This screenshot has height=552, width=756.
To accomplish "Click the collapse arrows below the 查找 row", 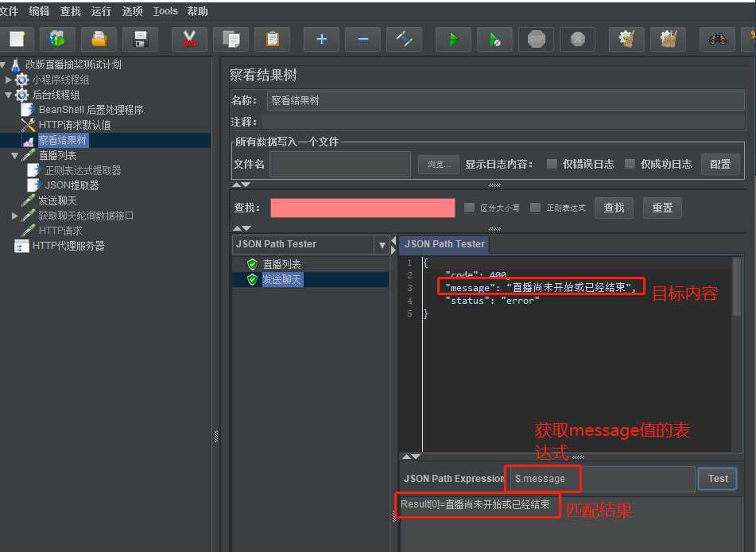I will coord(241,228).
